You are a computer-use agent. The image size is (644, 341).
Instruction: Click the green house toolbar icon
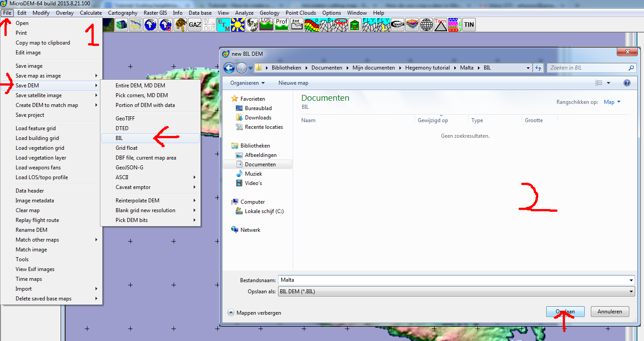point(355,25)
